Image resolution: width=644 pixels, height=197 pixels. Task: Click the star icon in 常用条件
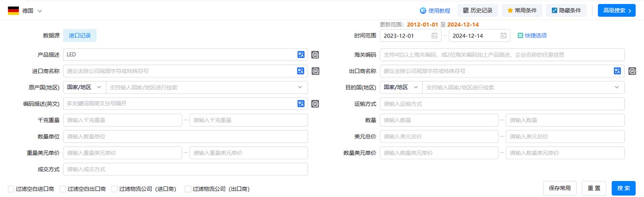510,11
